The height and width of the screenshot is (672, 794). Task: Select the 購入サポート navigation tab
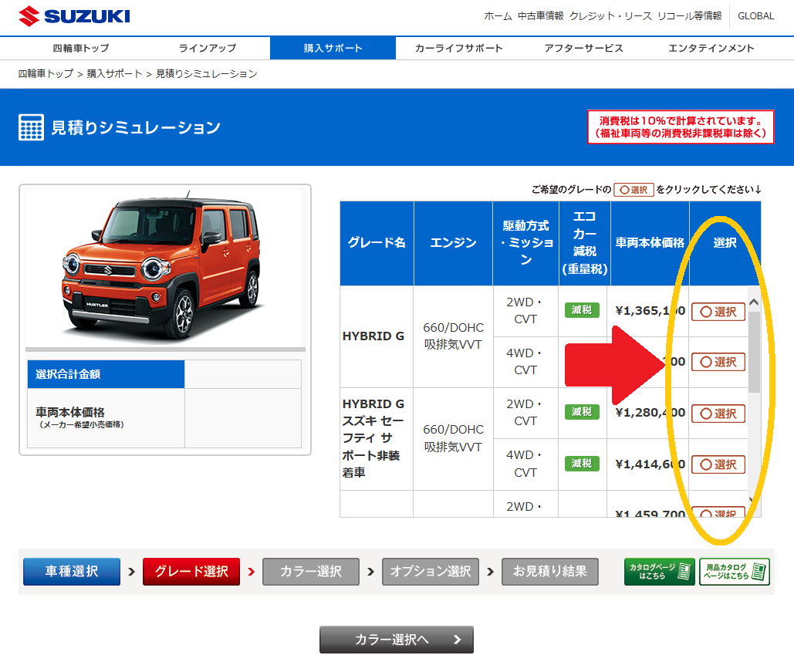tap(333, 48)
